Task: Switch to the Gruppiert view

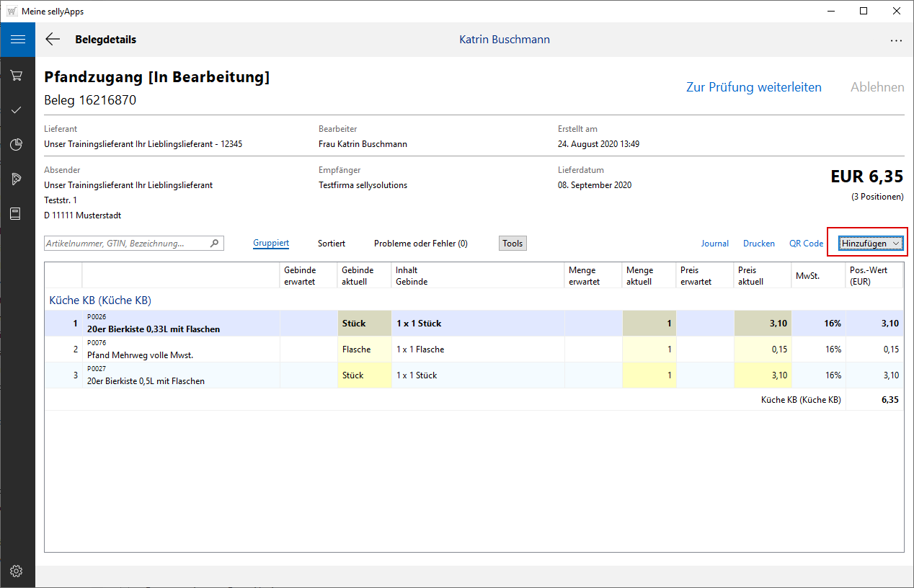Action: [x=271, y=244]
